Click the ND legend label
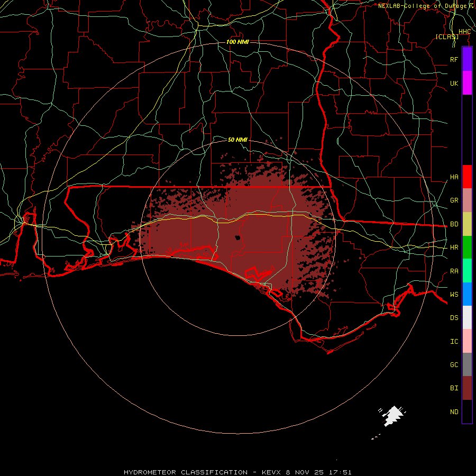The height and width of the screenshot is (476, 476). tap(454, 412)
